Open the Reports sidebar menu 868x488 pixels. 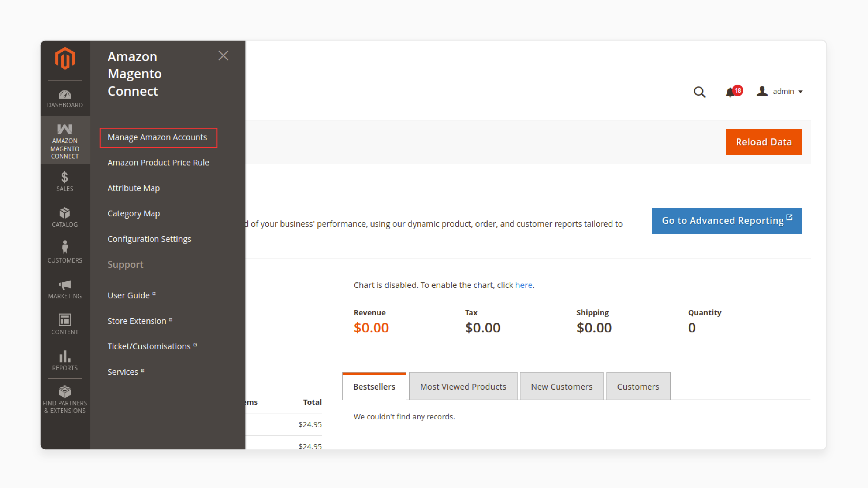[x=65, y=360]
